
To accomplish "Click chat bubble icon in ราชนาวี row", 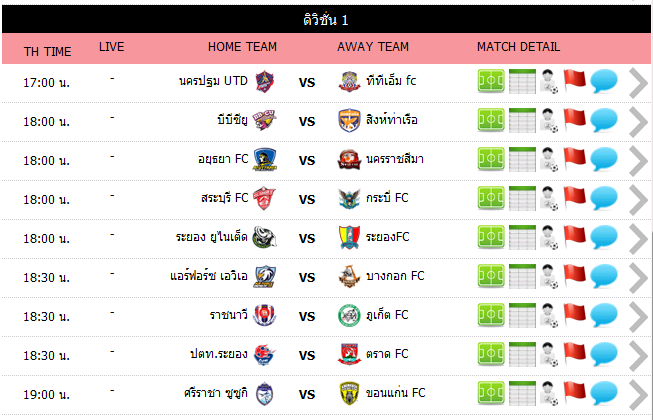I will click(x=603, y=316).
